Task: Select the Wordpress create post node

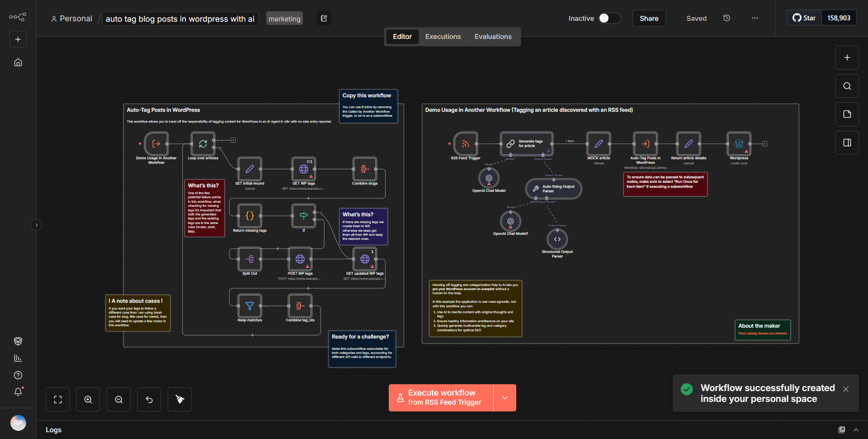Action: (739, 144)
